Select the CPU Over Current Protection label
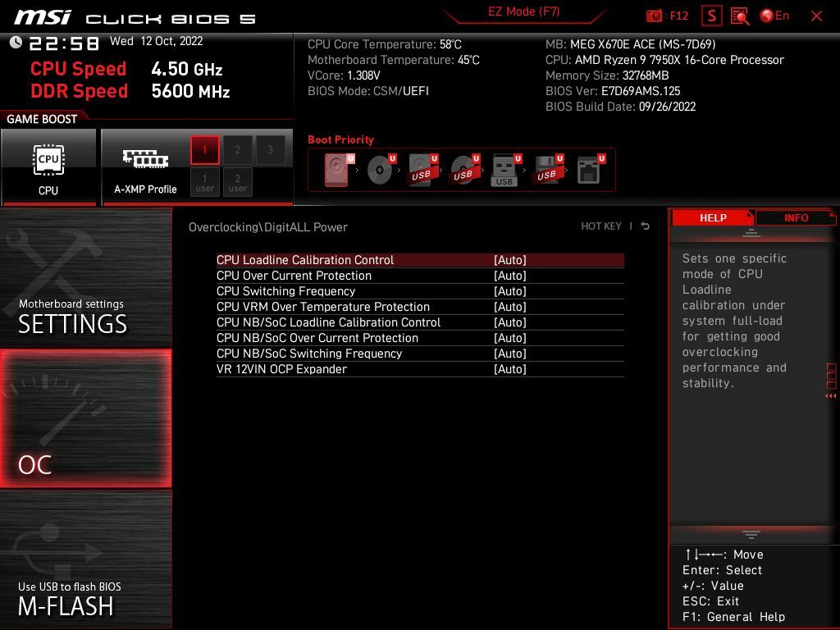Viewport: 840px width, 630px height. 294,276
